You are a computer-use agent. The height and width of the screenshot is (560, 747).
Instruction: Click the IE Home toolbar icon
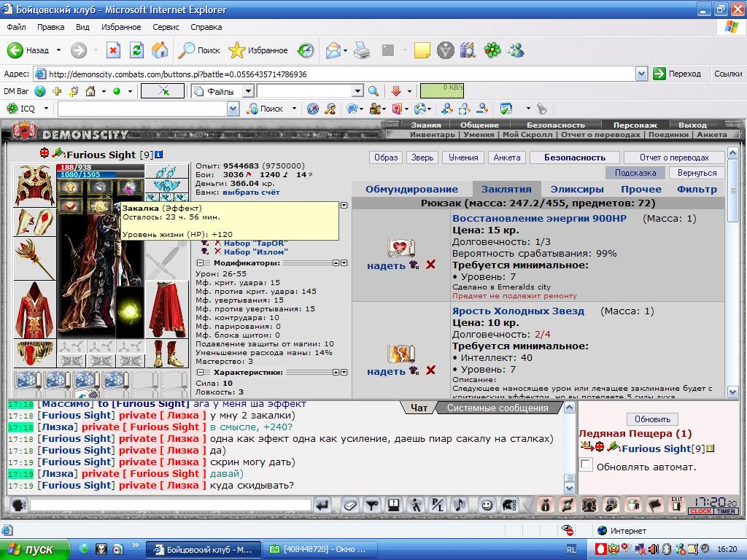[160, 50]
